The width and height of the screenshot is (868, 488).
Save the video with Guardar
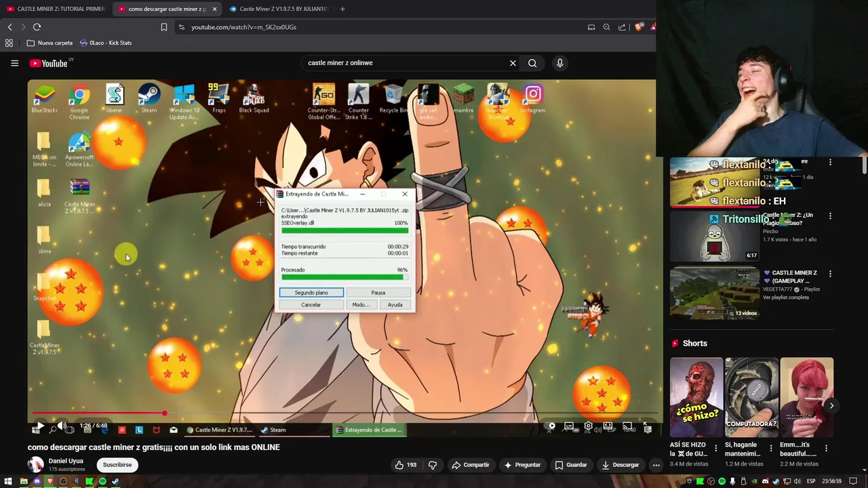(x=570, y=465)
